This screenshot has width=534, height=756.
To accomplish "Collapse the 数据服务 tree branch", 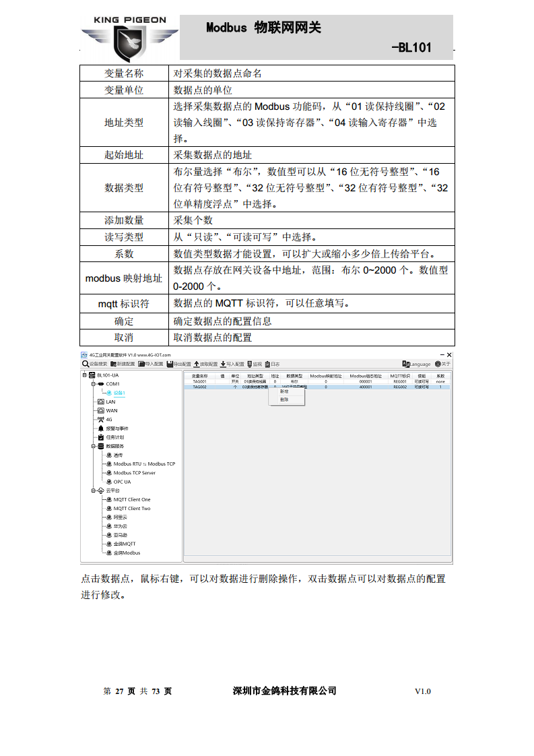I will (94, 447).
